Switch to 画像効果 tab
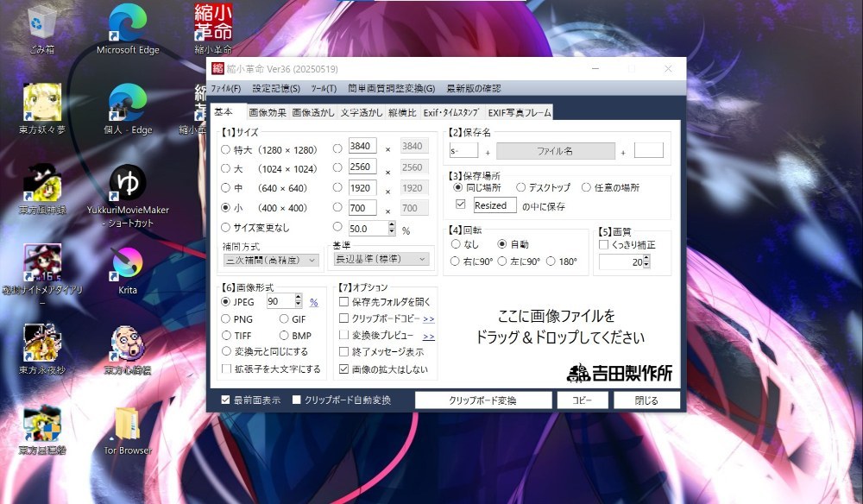Image resolution: width=863 pixels, height=504 pixels. (268, 113)
